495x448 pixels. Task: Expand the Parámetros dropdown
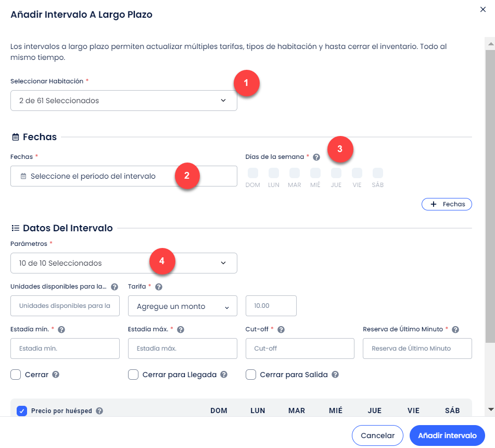point(123,263)
